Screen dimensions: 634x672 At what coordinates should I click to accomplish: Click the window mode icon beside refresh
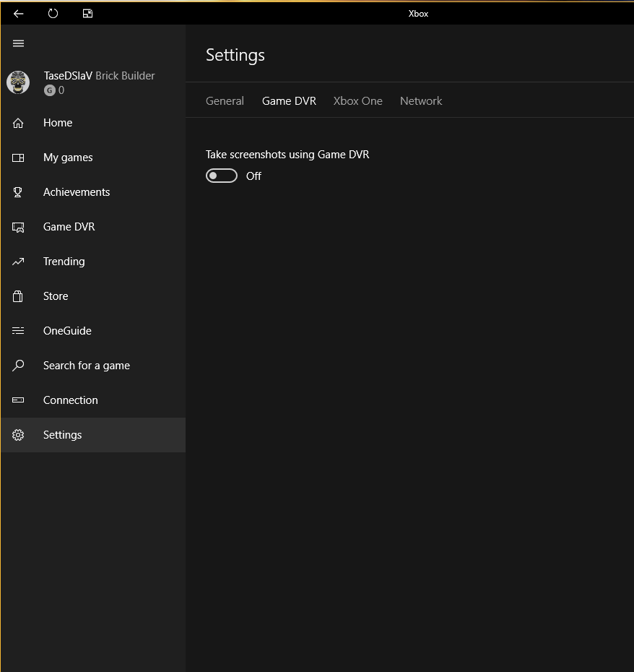point(87,14)
